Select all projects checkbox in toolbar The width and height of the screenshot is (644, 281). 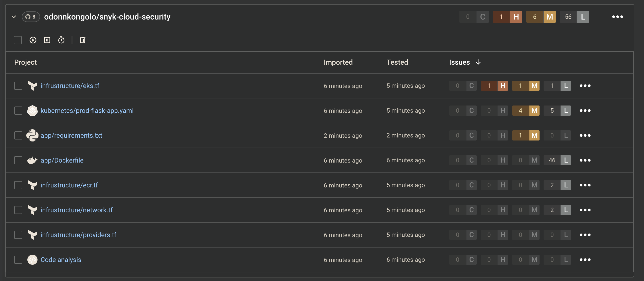18,40
